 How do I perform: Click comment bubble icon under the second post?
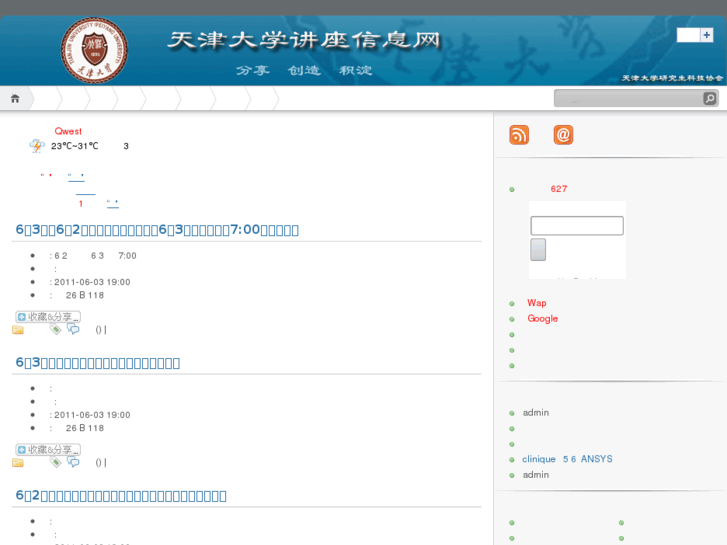[x=73, y=462]
